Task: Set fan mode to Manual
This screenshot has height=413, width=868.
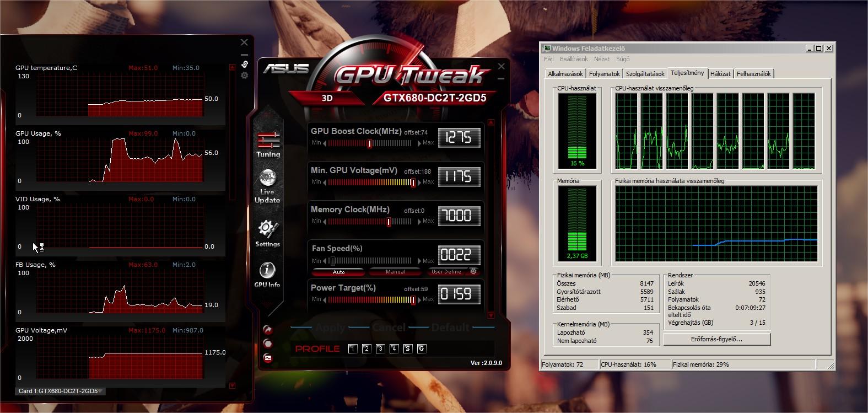Action: click(x=396, y=272)
